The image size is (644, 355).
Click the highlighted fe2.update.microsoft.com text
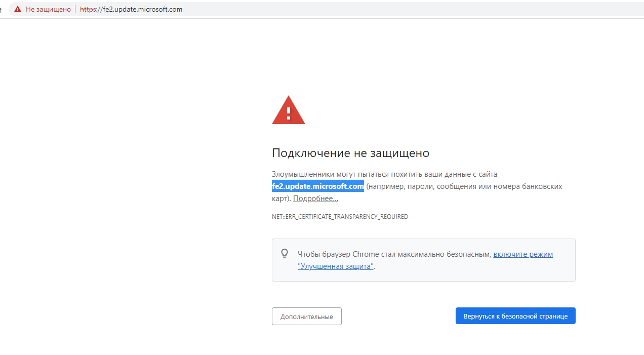pos(318,186)
